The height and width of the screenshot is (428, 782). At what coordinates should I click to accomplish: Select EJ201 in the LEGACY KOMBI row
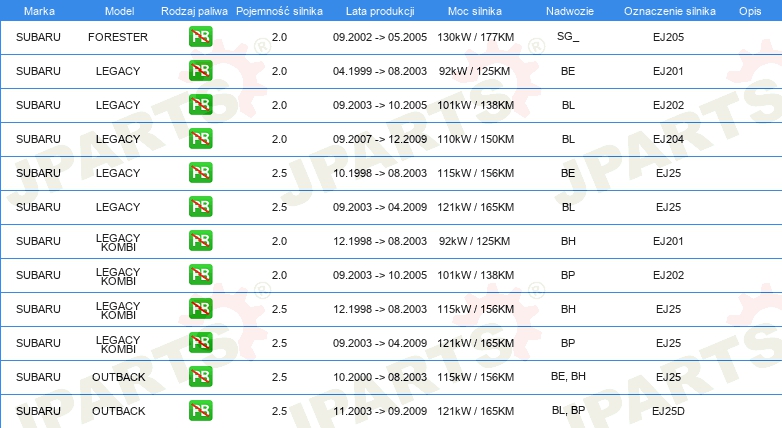[668, 241]
